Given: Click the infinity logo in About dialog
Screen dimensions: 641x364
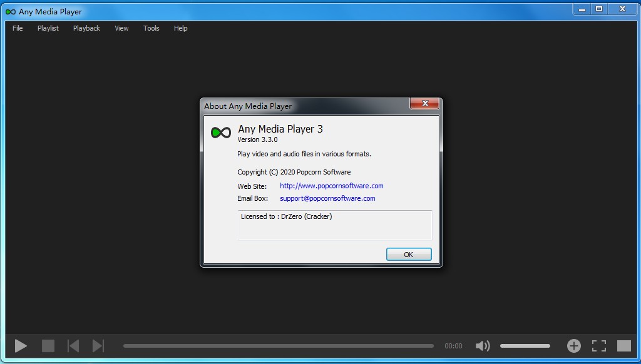Looking at the screenshot, I should click(x=221, y=133).
